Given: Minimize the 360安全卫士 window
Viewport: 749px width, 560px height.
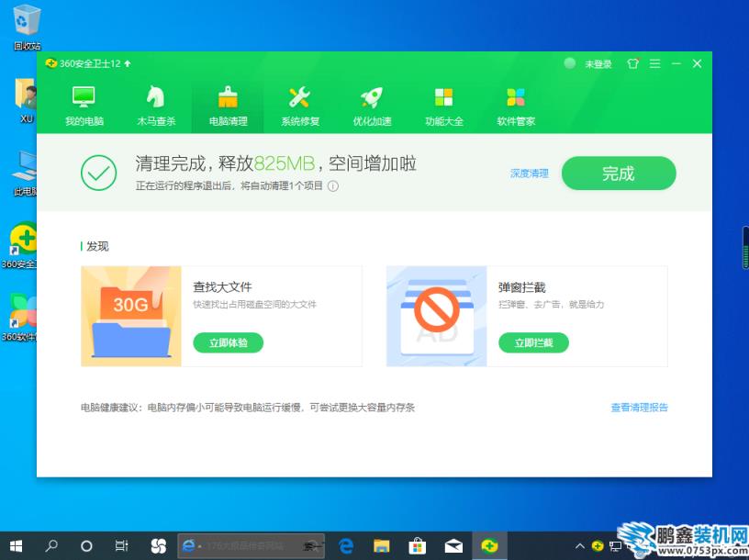Looking at the screenshot, I should coord(676,63).
